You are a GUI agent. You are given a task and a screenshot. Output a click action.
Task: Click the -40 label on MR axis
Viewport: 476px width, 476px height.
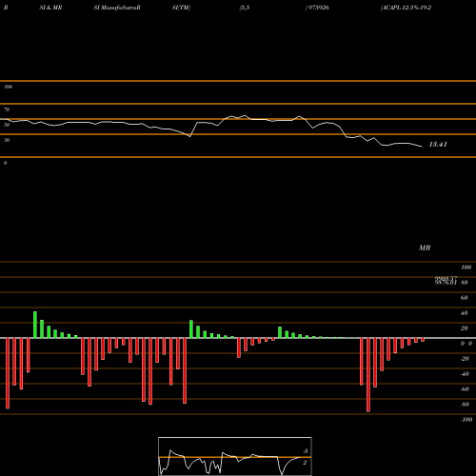[465, 374]
